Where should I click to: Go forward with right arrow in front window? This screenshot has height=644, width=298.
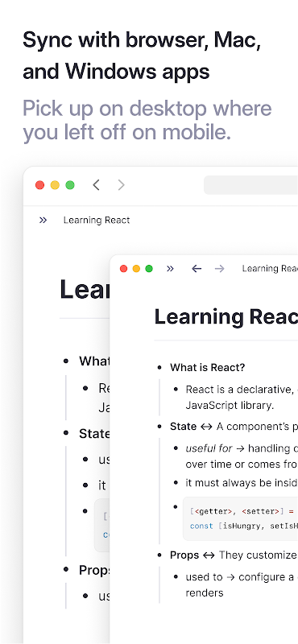click(220, 269)
